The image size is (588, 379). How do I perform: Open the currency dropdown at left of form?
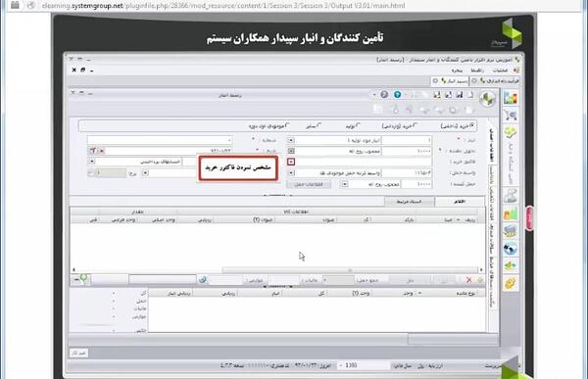[92, 162]
